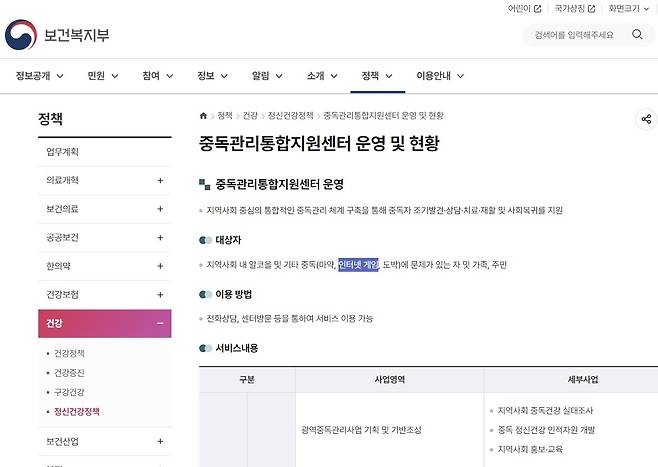The height and width of the screenshot is (467, 658).
Task: Click the 보건복지부 site title text
Action: [77, 35]
